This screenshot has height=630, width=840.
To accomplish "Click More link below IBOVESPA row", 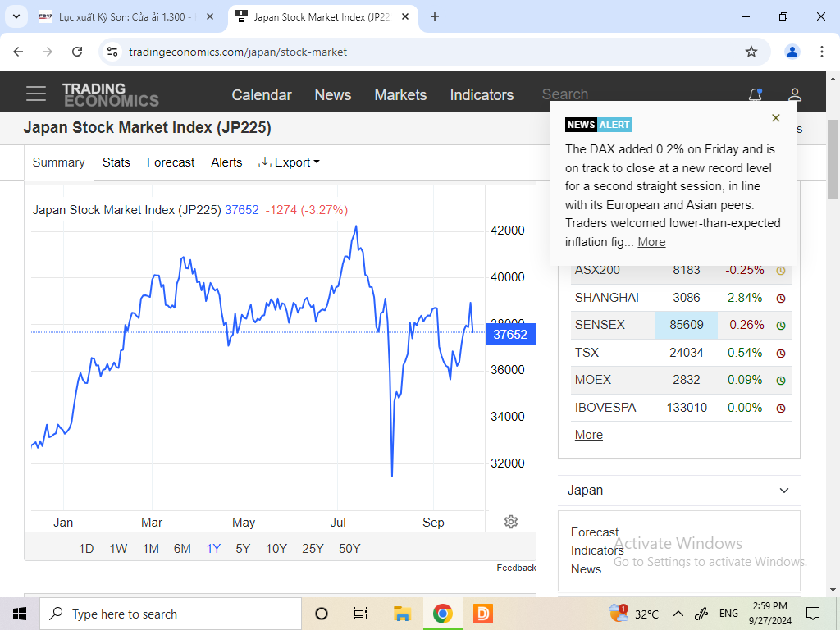I will click(589, 435).
